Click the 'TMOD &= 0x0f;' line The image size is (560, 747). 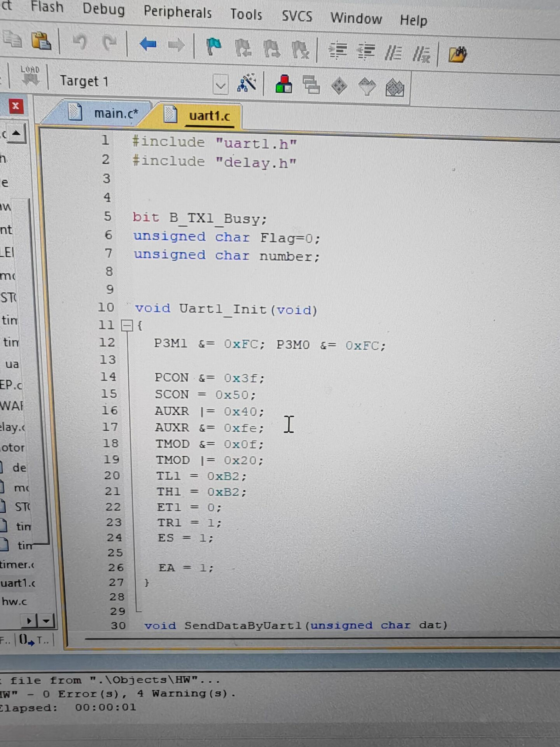pos(210,444)
